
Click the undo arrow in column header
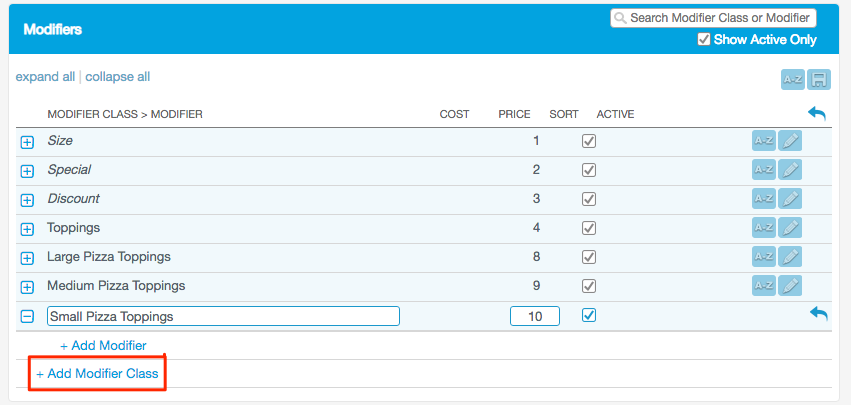tap(817, 114)
